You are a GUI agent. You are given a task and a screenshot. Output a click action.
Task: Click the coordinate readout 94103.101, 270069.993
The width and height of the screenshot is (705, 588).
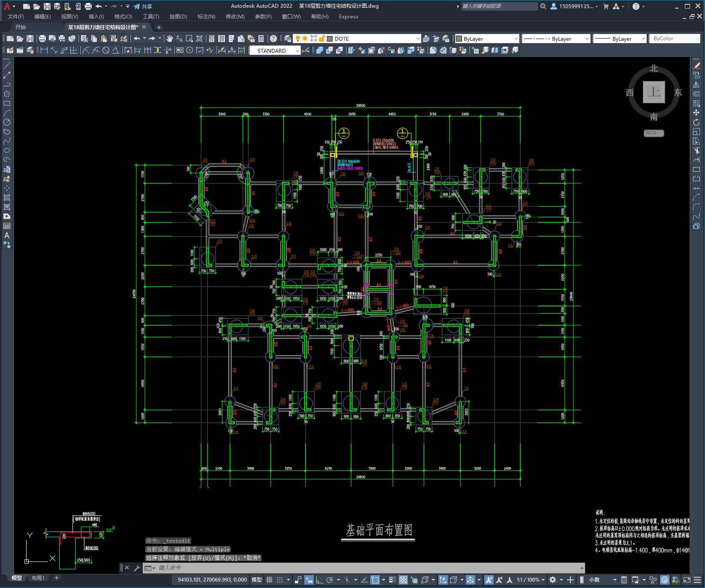[212, 580]
